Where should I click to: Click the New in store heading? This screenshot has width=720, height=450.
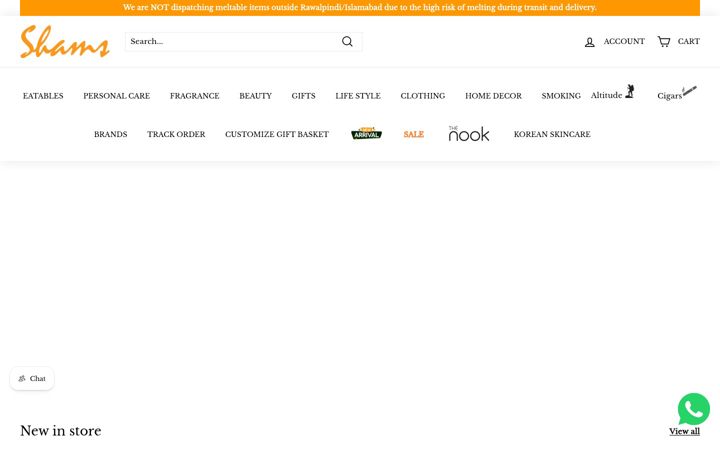[x=61, y=431]
